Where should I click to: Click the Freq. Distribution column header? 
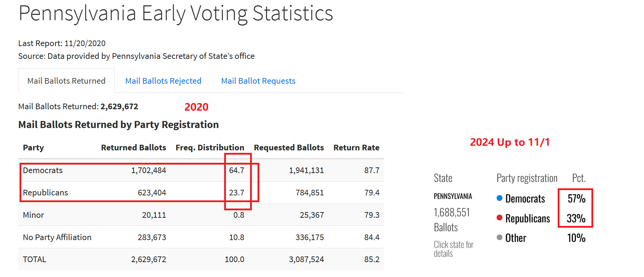tap(210, 148)
